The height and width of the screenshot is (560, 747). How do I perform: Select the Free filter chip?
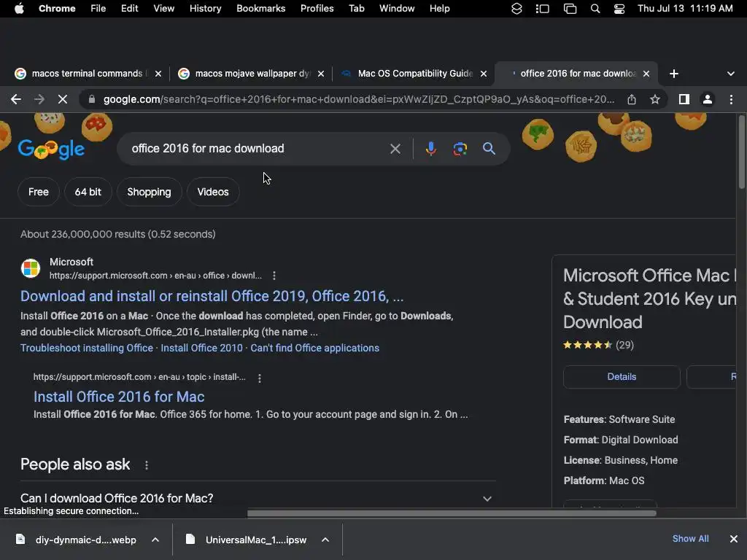39,192
